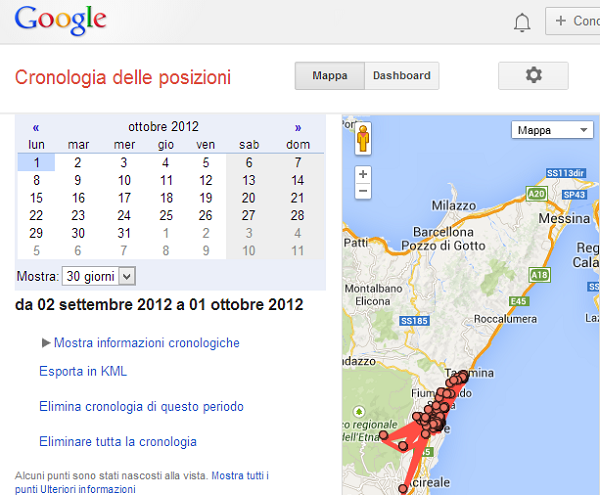Select October 28 in the calendar

298,215
